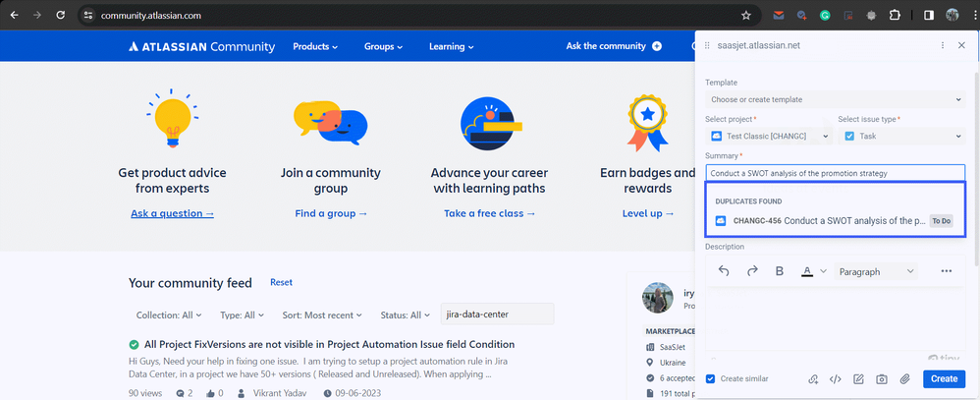Create the Jira issue

click(944, 378)
